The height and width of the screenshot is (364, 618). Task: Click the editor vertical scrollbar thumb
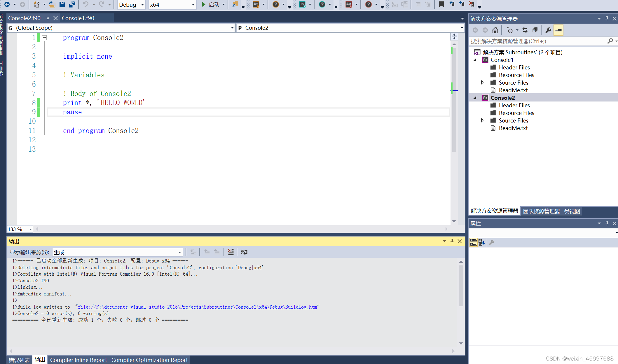(x=454, y=99)
